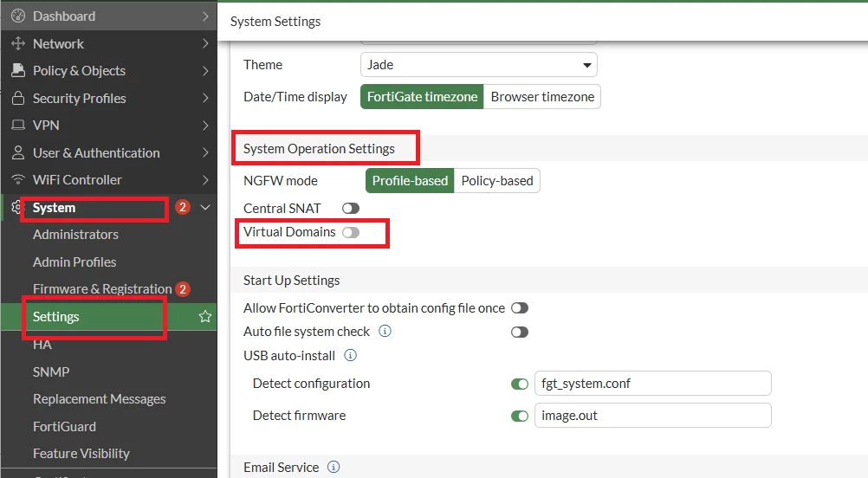This screenshot has width=868, height=478.
Task: Click the Security Profiles lock icon
Action: coord(18,98)
